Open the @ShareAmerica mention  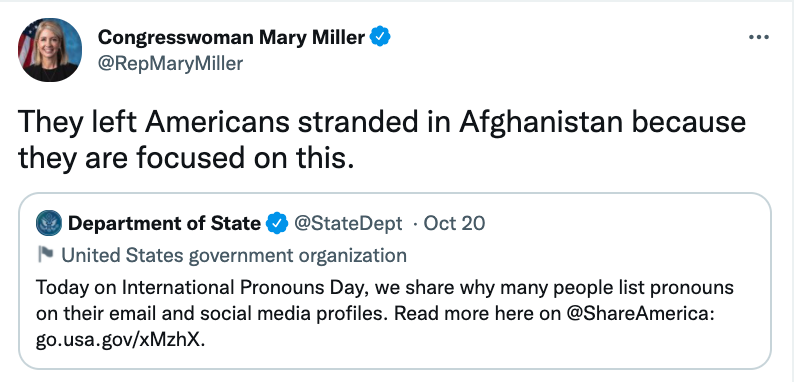[641, 314]
